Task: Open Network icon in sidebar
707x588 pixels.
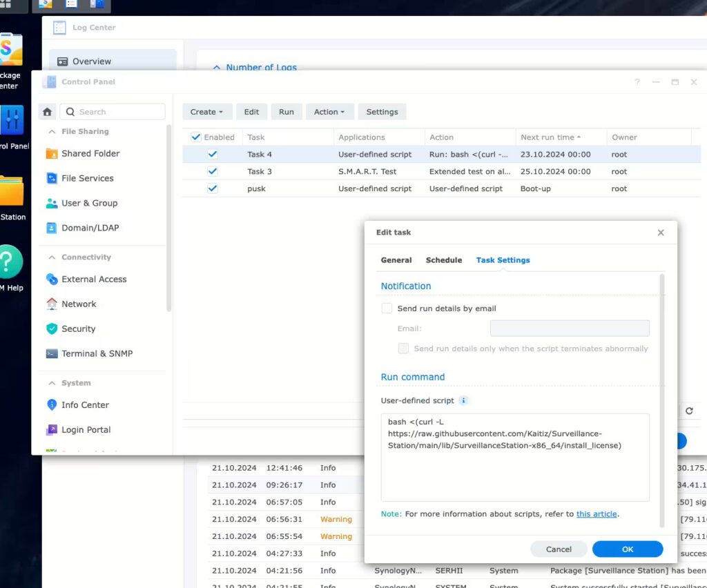Action: [x=52, y=304]
